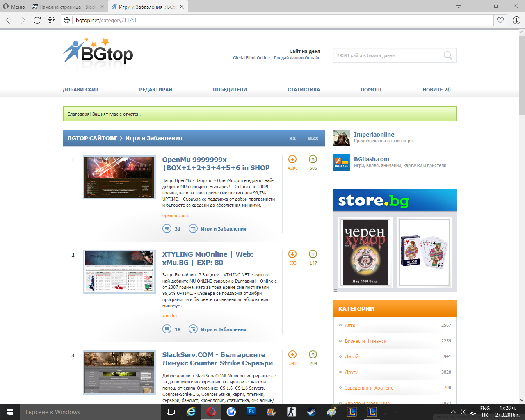Open the BGflash.com link
525x420 pixels.
pos(372,159)
